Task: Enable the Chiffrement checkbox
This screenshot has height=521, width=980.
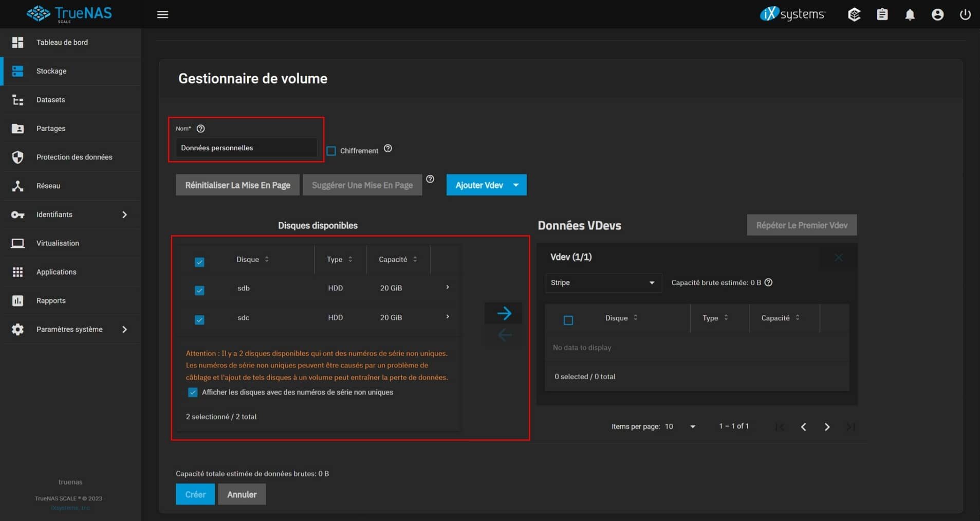Action: coord(331,151)
